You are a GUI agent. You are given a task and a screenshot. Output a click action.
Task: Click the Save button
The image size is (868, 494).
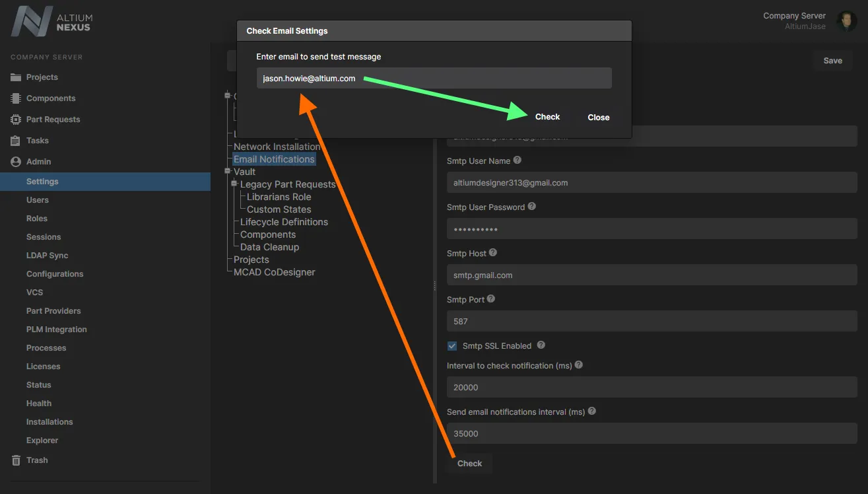[x=833, y=61]
